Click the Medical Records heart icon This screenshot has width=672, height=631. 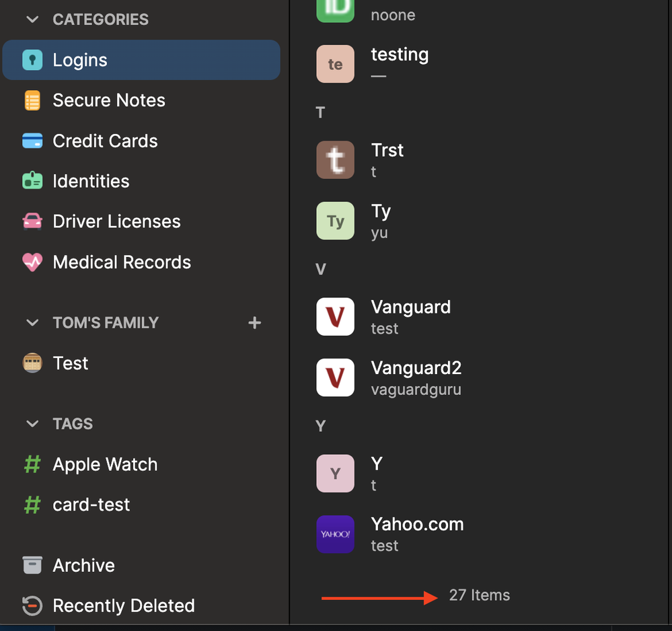pos(32,262)
